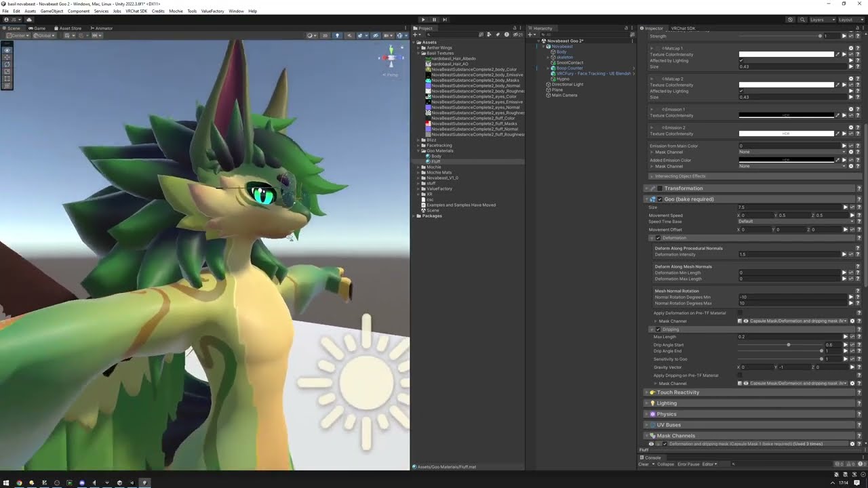
Task: Select nardobasil_Hair_Albedo texture asset
Action: click(453, 59)
